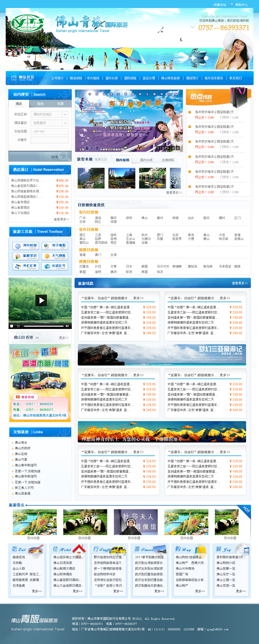This screenshot has height=644, width=259.
Task: Switch search to the 路线 tab
Action: click(40, 104)
